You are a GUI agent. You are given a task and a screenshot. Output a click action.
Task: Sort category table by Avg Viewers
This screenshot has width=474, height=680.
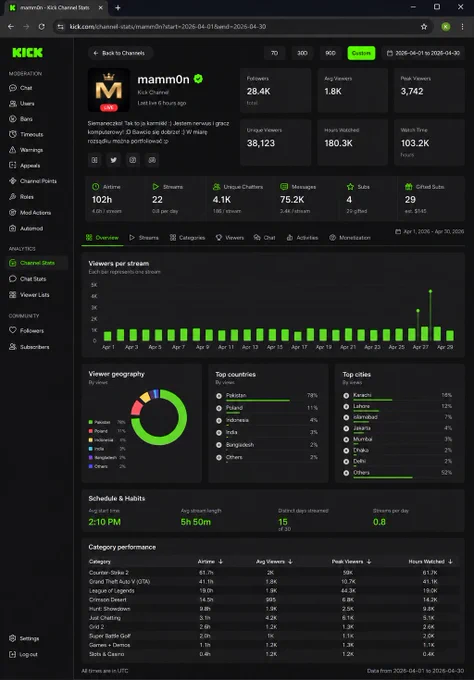pyautogui.click(x=274, y=562)
